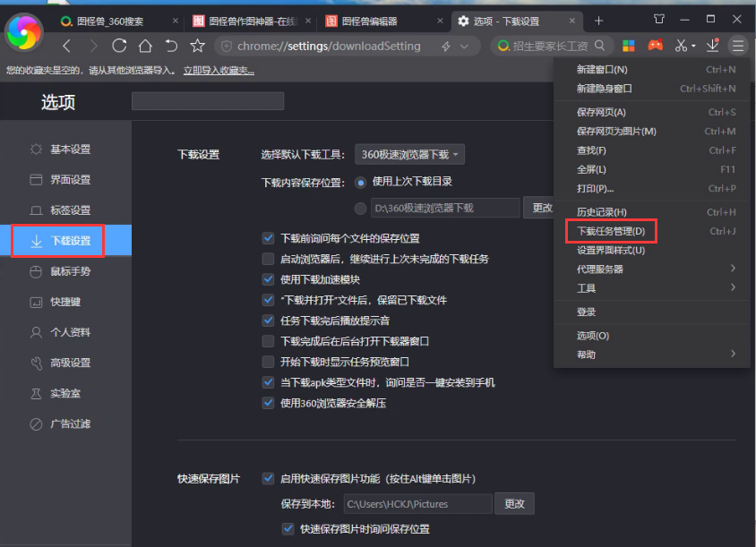The width and height of the screenshot is (756, 547).
Task: Open 高级设置 in the sidebar
Action: pyautogui.click(x=65, y=363)
